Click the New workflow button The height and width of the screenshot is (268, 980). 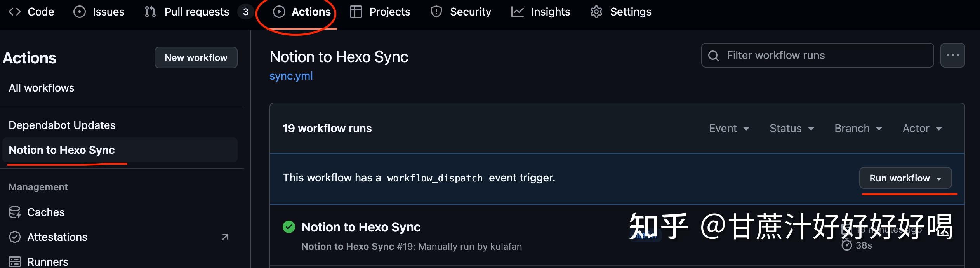pyautogui.click(x=196, y=57)
